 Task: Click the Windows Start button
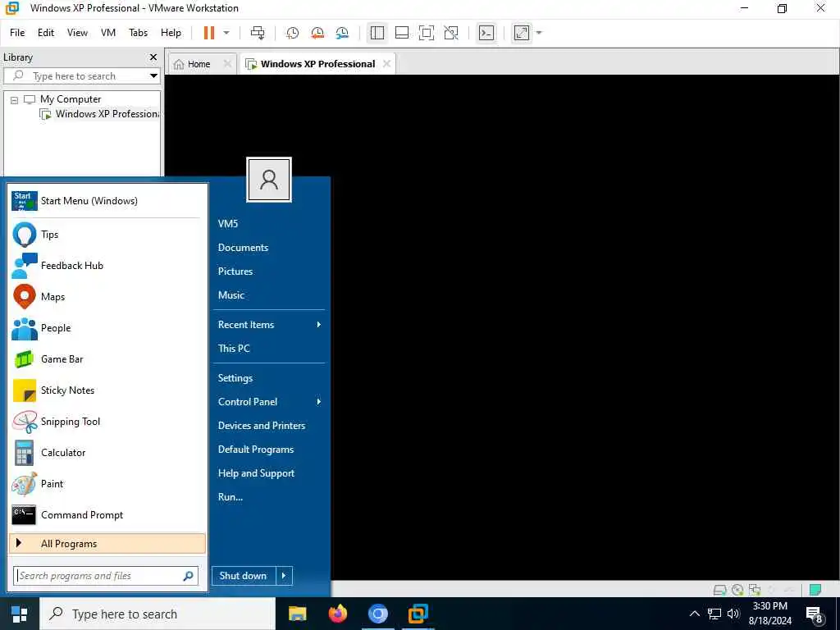point(20,614)
